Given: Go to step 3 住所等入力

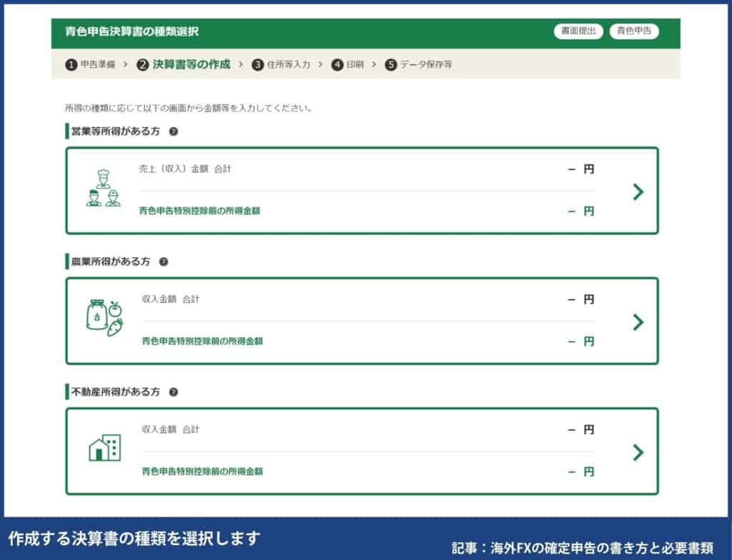Looking at the screenshot, I should tap(281, 64).
